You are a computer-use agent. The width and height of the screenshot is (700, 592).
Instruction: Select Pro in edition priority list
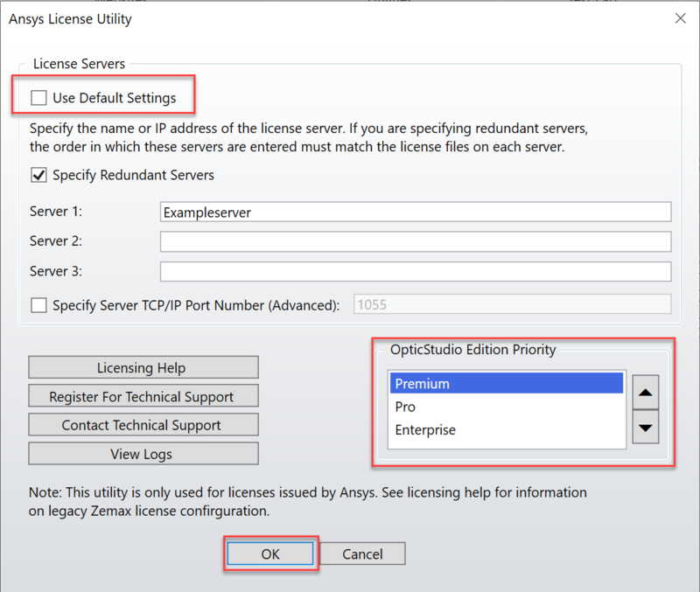(x=507, y=407)
